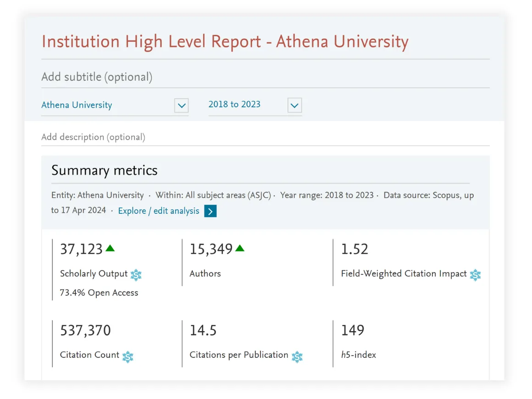Click the freeze icon beside Scholarly Output
Screen dimensions: 532x399
click(137, 275)
